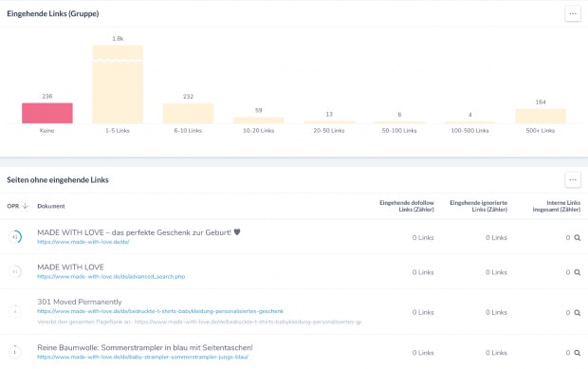
Task: Click magnifier icon in advanced_search.php row
Action: (578, 272)
